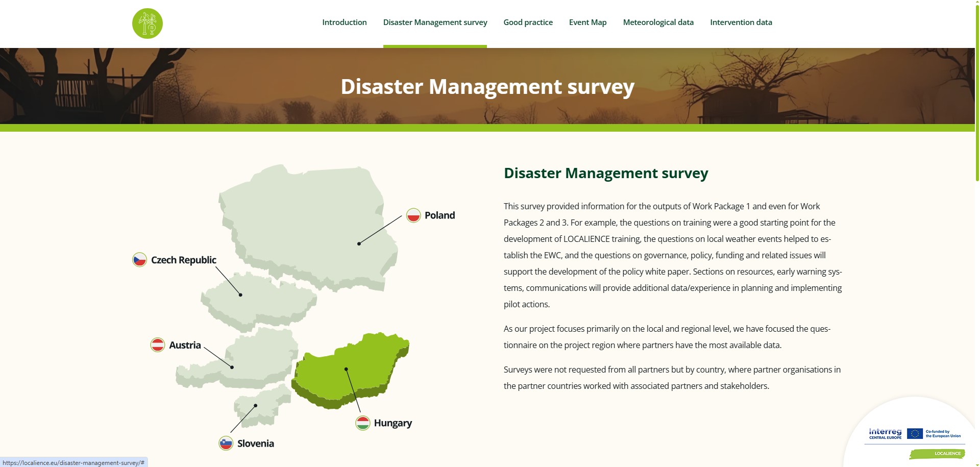This screenshot has height=467, width=980.
Task: Select the Disaster Management survey nav tab
Action: point(435,22)
